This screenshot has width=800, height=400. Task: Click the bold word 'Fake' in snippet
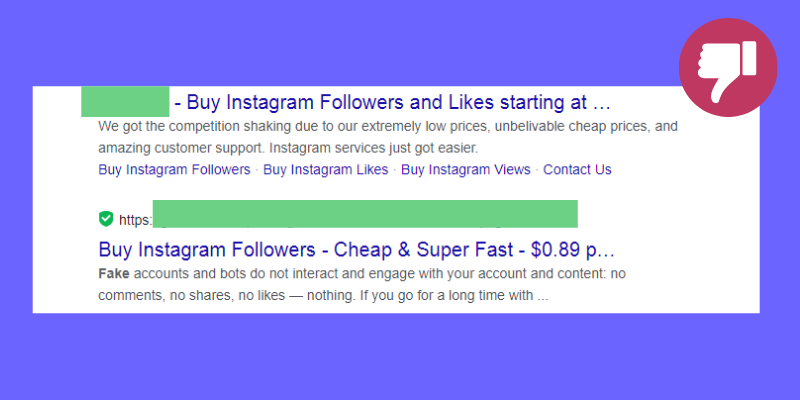point(114,274)
